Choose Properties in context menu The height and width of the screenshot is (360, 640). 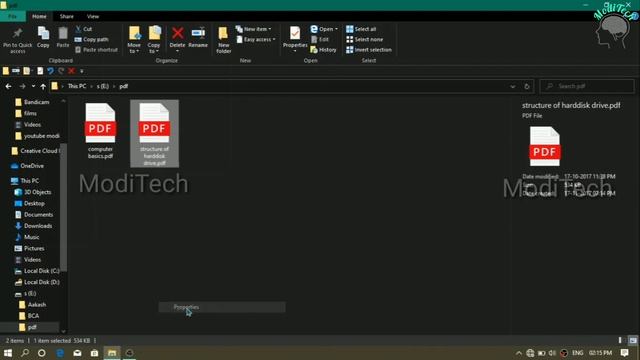[x=222, y=307]
